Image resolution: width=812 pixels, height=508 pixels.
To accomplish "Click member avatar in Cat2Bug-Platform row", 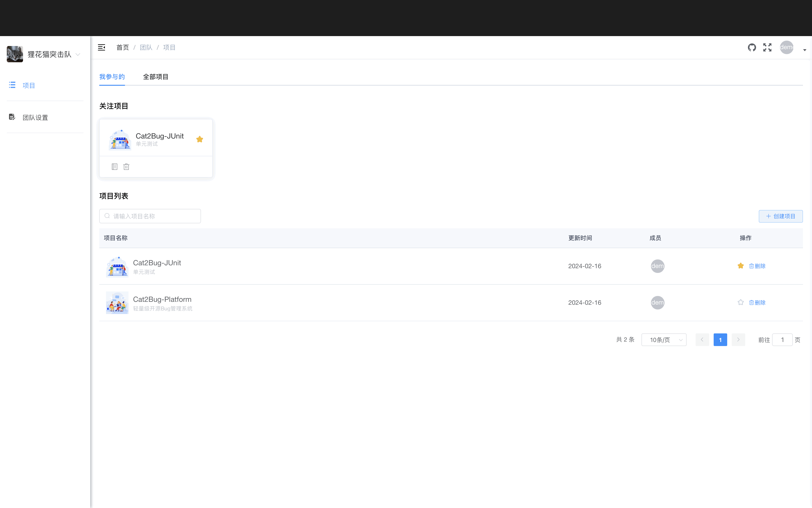I will (x=657, y=303).
